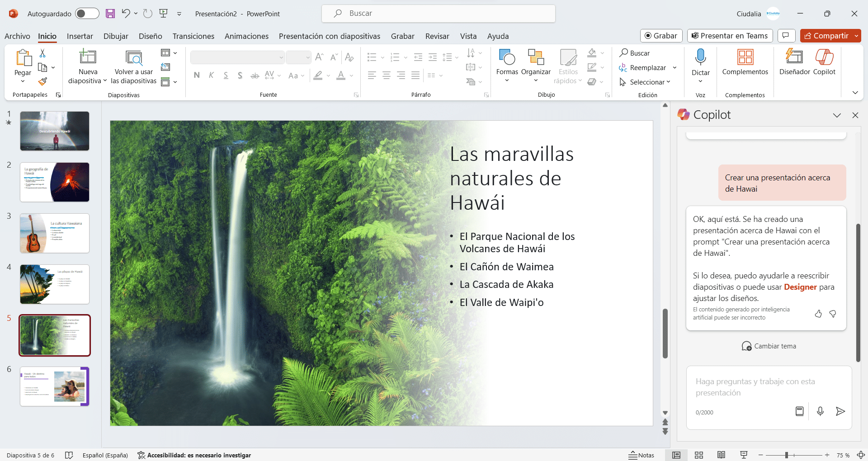Collapse the ribbon with the chevron
The width and height of the screenshot is (868, 461).
pos(855,93)
